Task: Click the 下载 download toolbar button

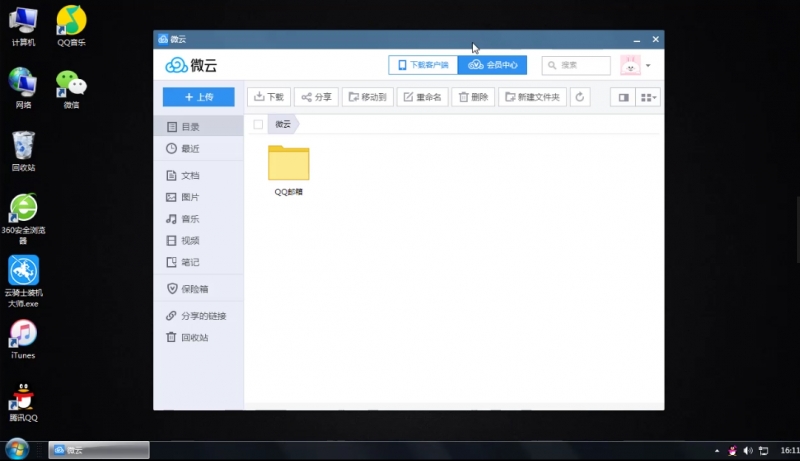Action: click(269, 97)
